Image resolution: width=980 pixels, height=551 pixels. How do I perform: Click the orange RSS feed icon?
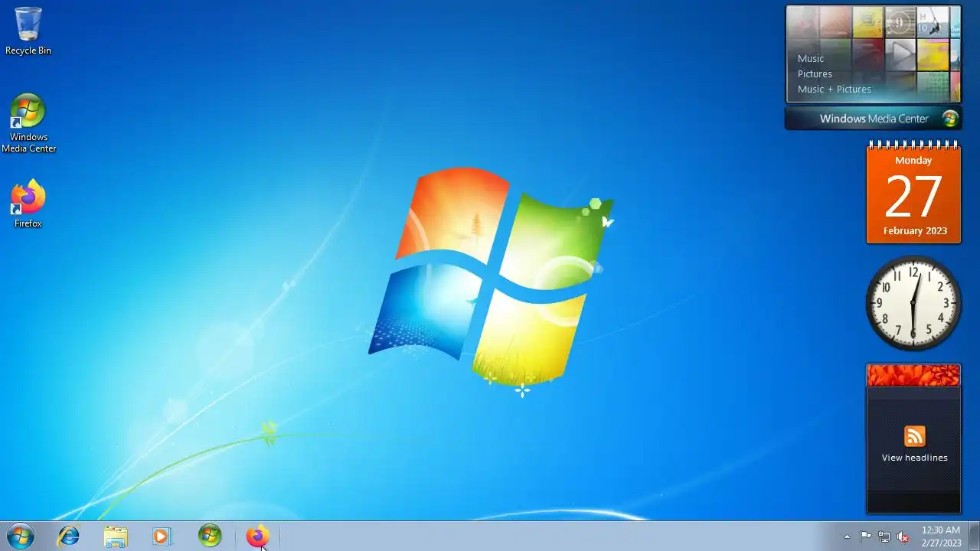click(915, 436)
